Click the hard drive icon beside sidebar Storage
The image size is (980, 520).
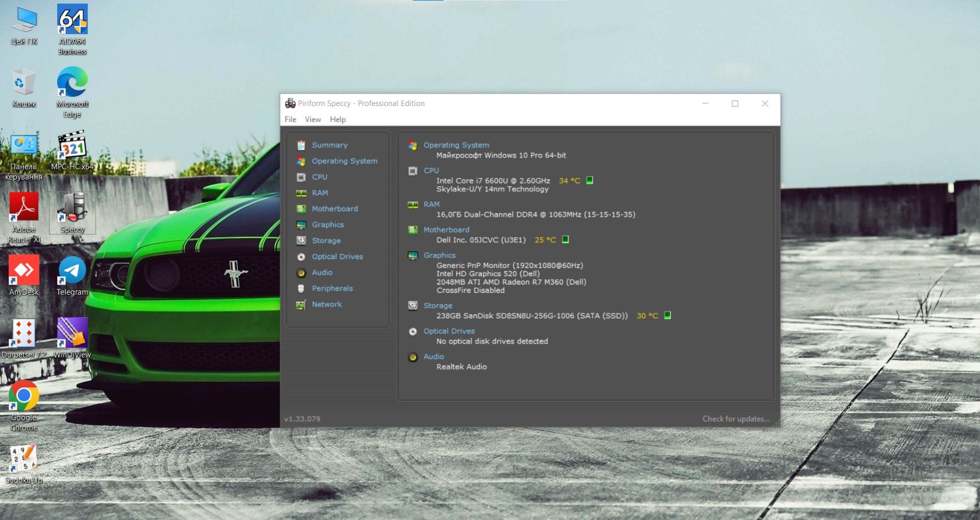click(301, 240)
